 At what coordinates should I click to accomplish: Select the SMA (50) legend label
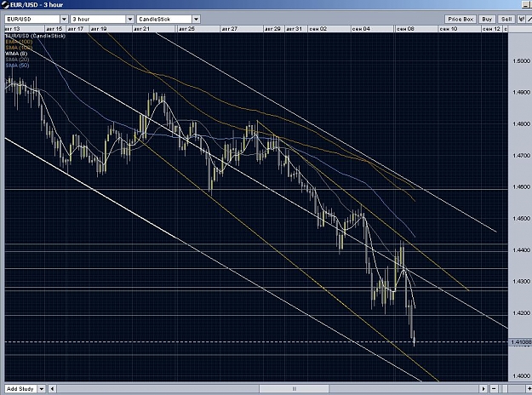[x=17, y=66]
